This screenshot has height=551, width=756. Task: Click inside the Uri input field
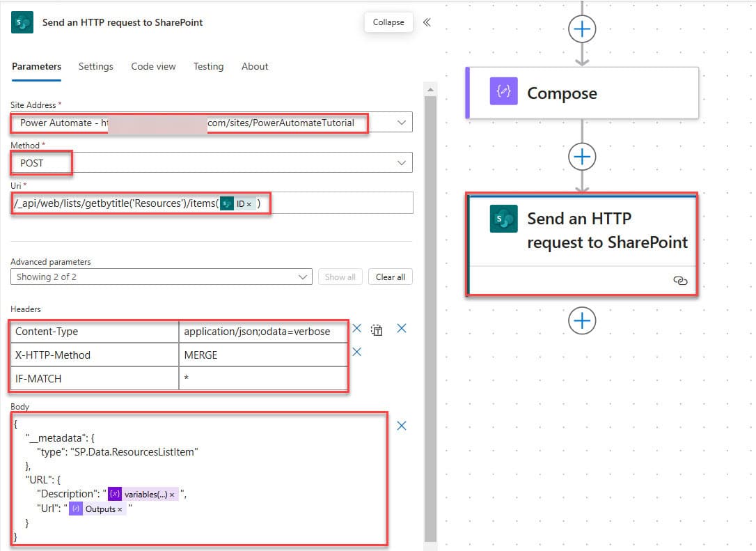pos(212,203)
